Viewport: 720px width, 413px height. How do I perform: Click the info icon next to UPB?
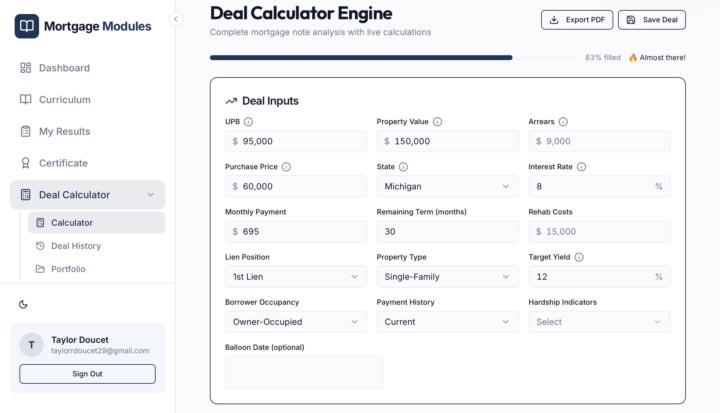tap(248, 122)
